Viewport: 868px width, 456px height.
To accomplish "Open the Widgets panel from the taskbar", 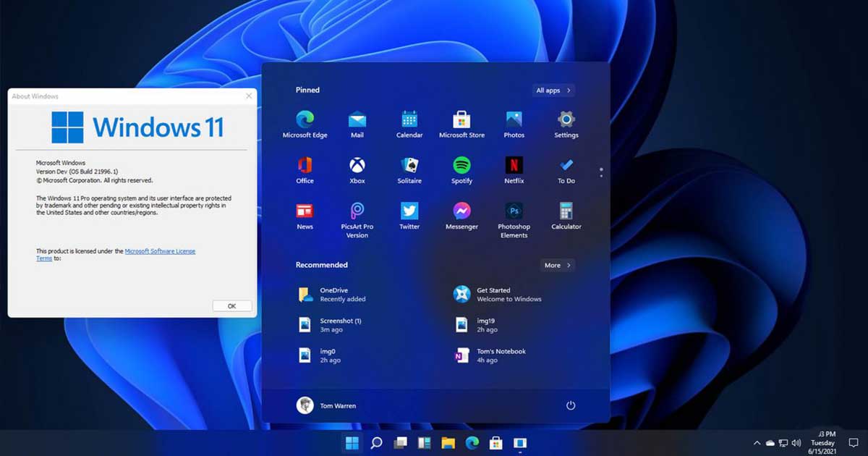I will pos(424,442).
